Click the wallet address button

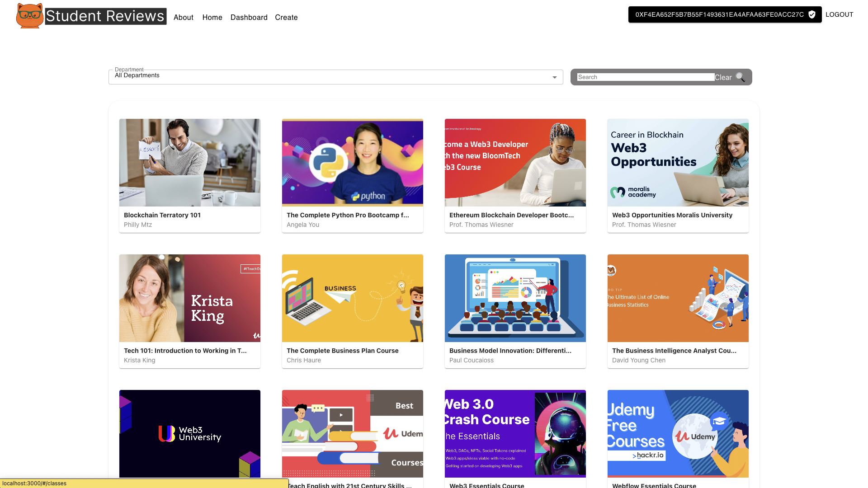[719, 14]
